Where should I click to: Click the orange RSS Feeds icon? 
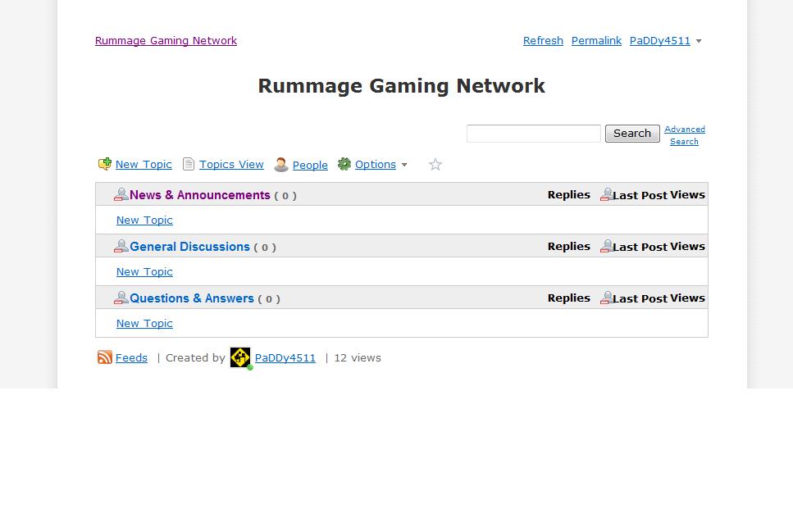tap(105, 357)
